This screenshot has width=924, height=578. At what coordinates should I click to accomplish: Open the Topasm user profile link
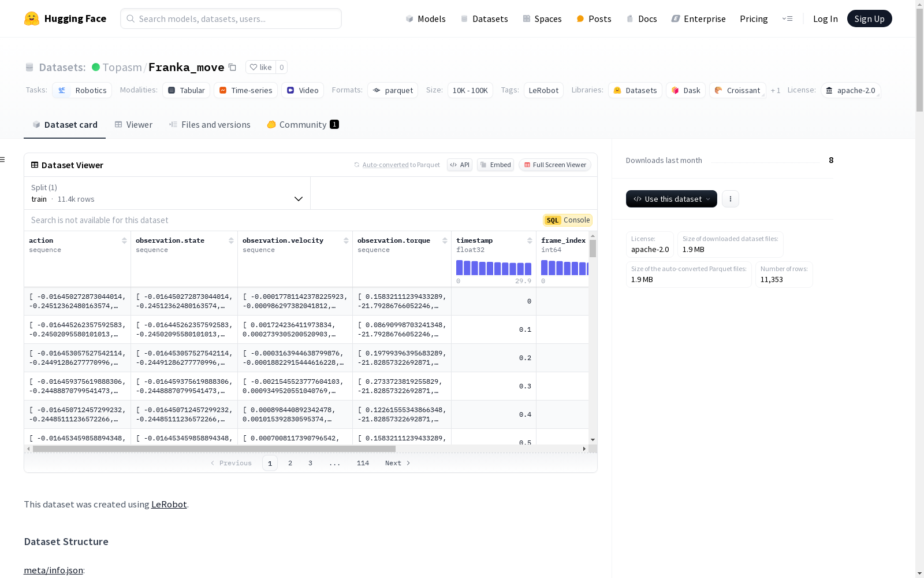122,67
